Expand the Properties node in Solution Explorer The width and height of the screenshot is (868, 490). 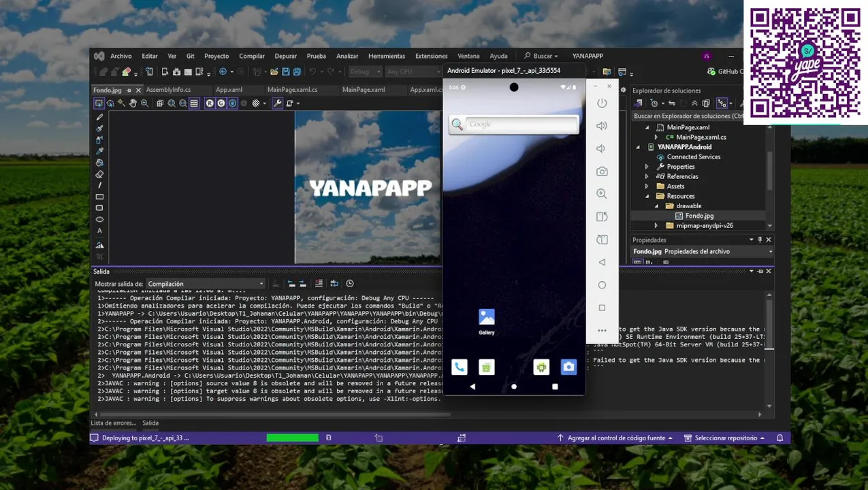(647, 167)
